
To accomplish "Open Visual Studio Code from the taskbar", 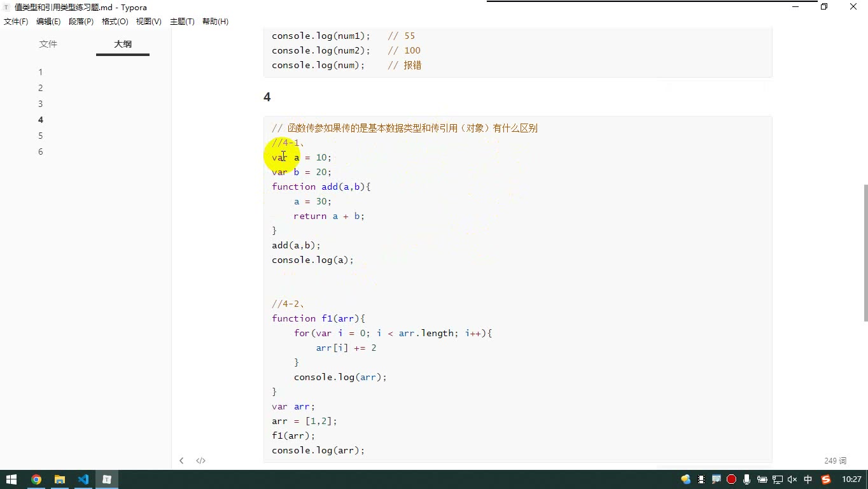I will (x=83, y=479).
